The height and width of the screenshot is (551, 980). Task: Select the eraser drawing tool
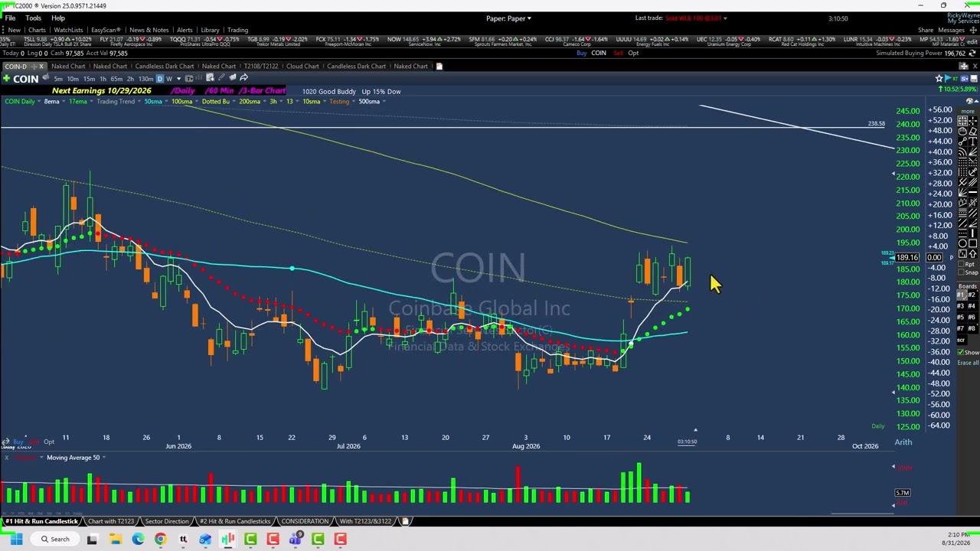coord(973,131)
